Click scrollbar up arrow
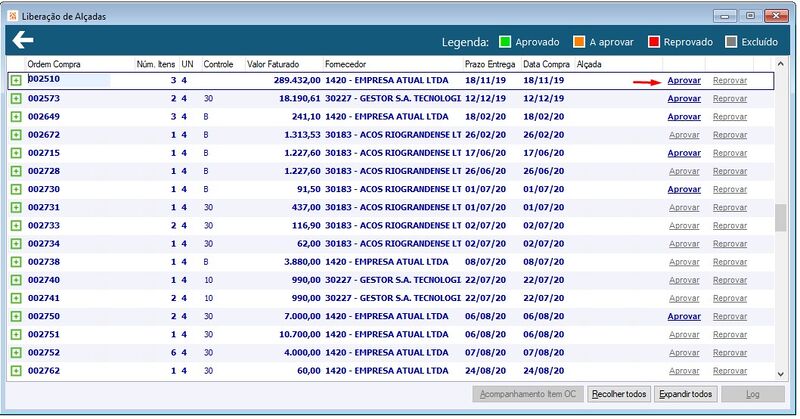 coord(780,64)
